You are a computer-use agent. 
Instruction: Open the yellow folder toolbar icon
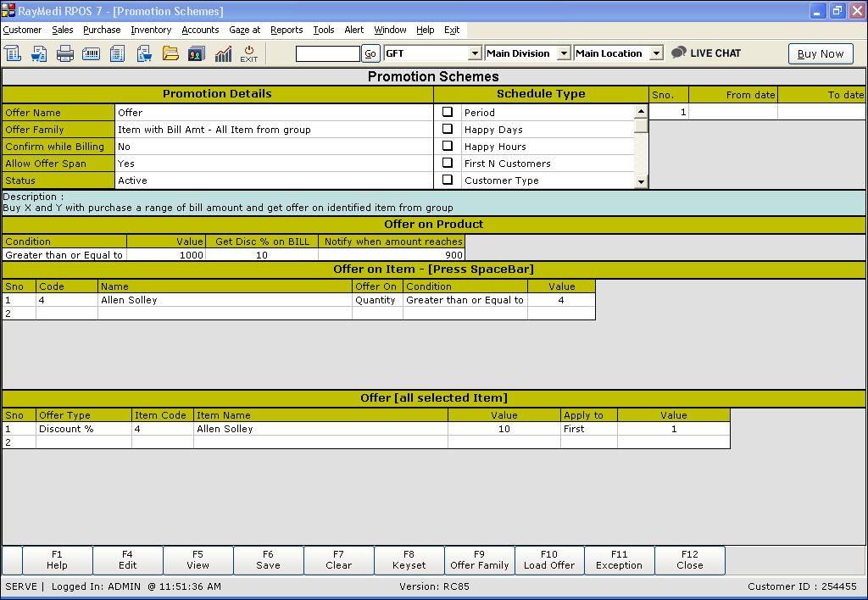pos(170,53)
